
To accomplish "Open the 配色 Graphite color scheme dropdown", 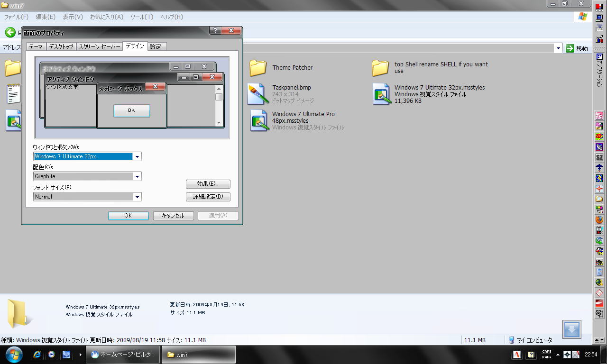I will (x=137, y=176).
